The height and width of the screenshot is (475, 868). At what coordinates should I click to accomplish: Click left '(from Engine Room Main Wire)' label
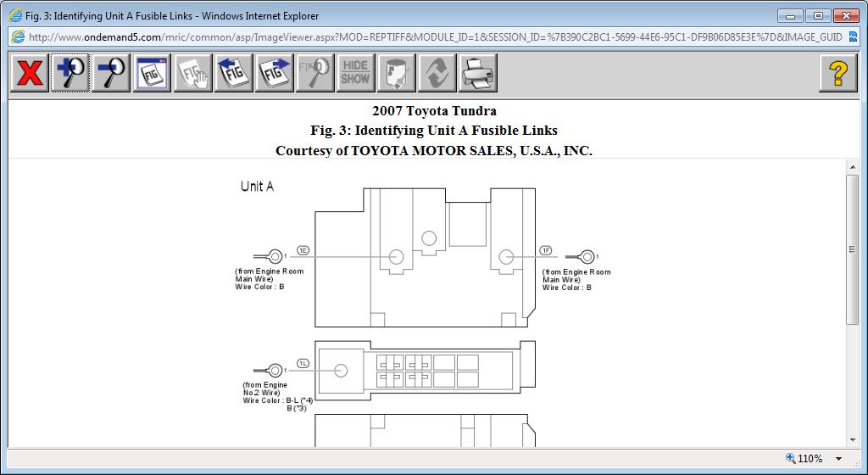(270, 275)
